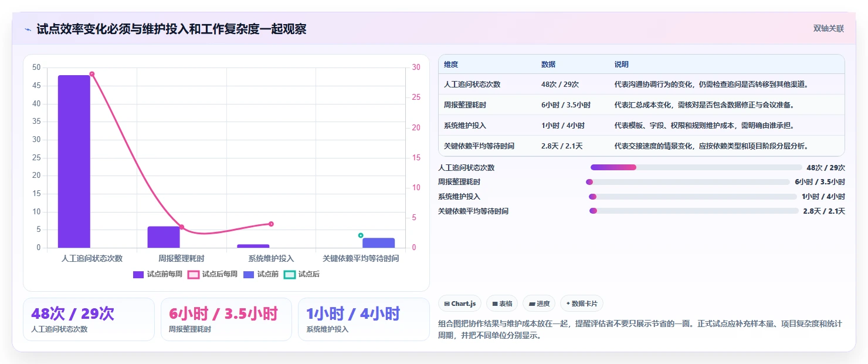Click table row label 系统维护投入
This screenshot has height=364, width=868.
tap(465, 125)
